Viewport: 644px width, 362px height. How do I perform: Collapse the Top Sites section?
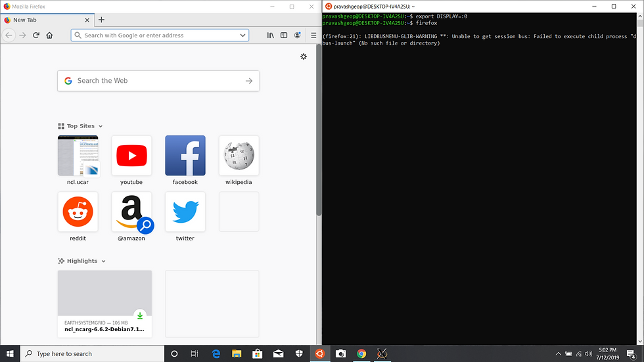point(80,126)
